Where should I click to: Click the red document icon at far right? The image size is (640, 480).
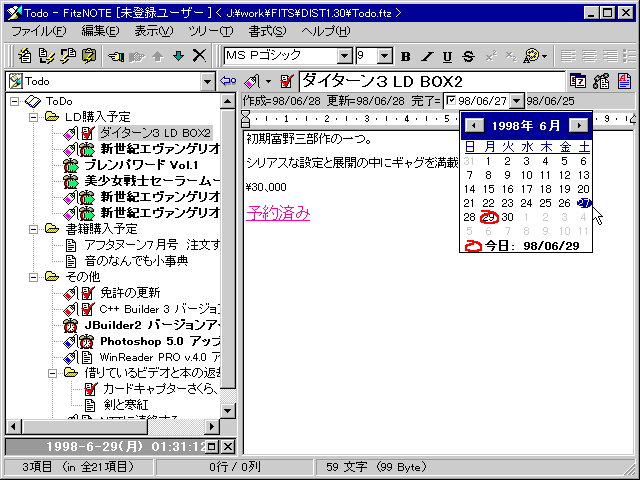[624, 81]
